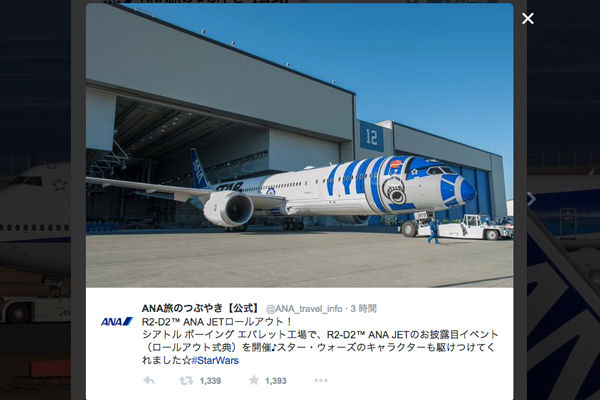The width and height of the screenshot is (600, 400).
Task: Select the Japanese tweet body text
Action: click(x=320, y=341)
